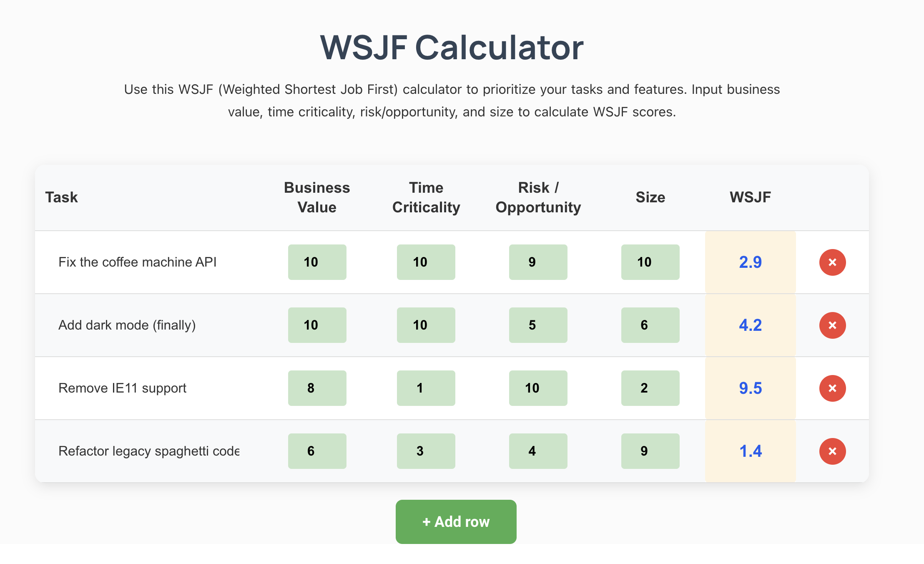This screenshot has width=924, height=564.
Task: Click the 'Add dark mode (finally)' task name field
Action: (x=148, y=325)
